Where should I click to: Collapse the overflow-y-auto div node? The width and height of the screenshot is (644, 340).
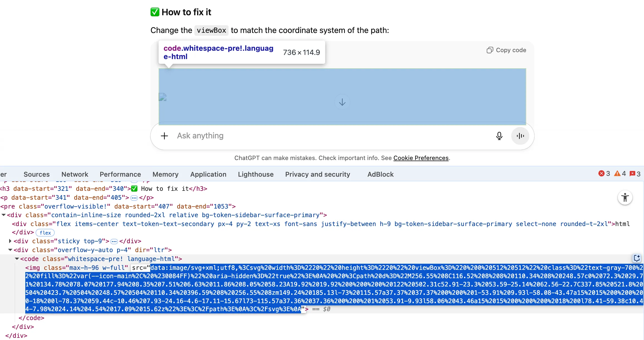(x=10, y=250)
